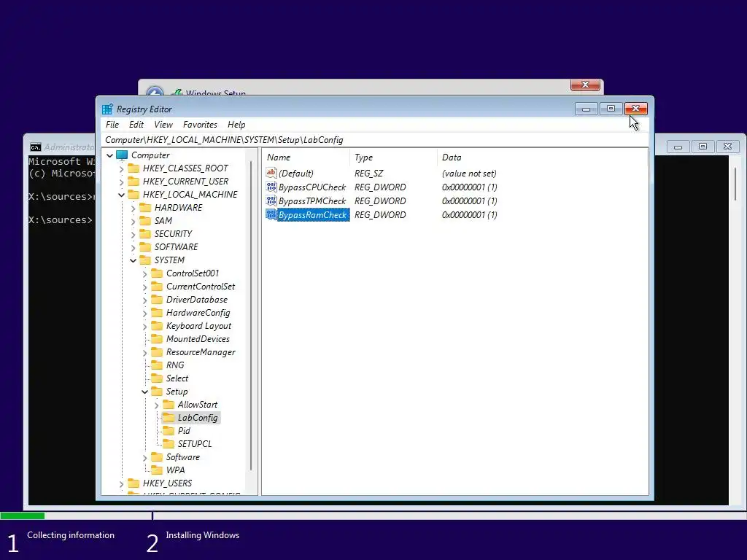Click the BypassCPUCheck DWORD icon
747x560 pixels.
point(271,187)
